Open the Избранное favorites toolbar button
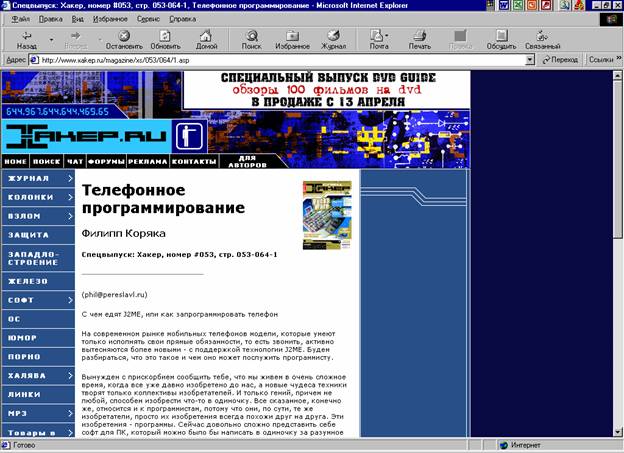 [292, 40]
